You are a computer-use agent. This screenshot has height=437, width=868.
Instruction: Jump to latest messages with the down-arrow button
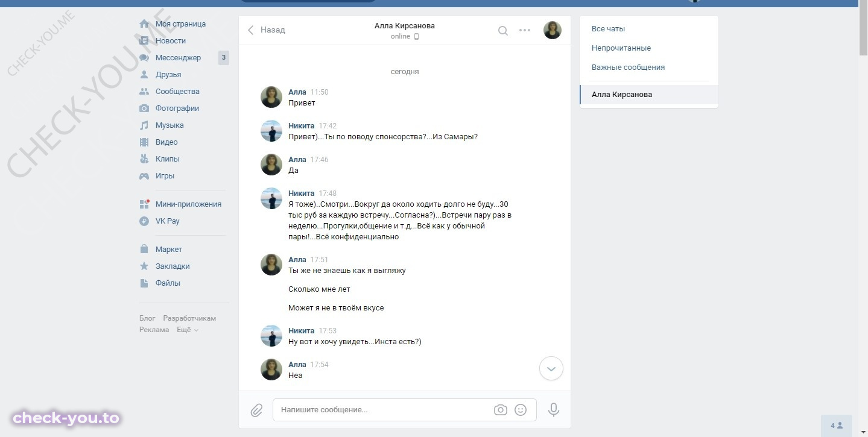551,368
